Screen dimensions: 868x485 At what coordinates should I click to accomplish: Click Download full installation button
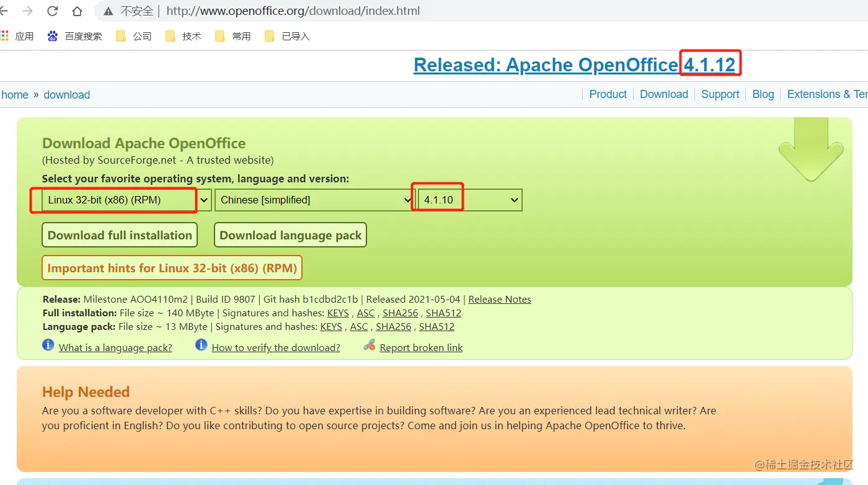[x=120, y=235]
